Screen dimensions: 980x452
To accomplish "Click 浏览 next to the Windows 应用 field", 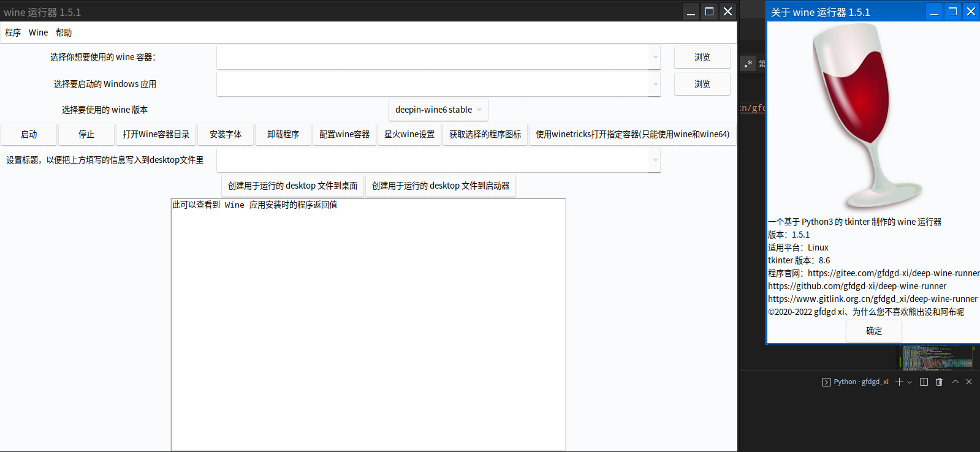I will (x=702, y=84).
